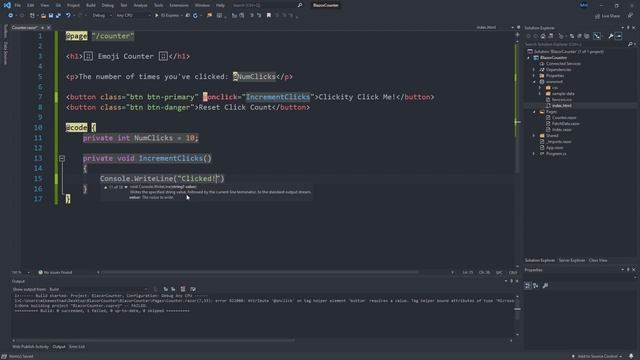Screen dimensions: 640x360
Task: Expand the Shared folder
Action: (x=534, y=136)
